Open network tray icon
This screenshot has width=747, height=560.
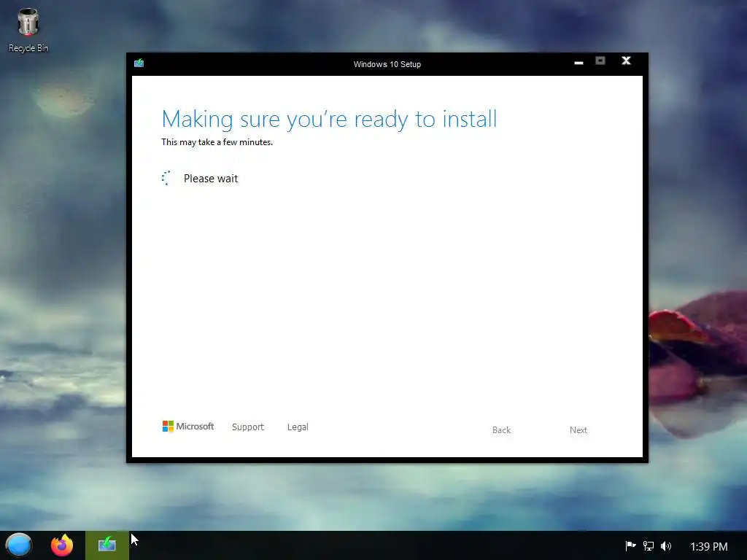click(x=649, y=546)
